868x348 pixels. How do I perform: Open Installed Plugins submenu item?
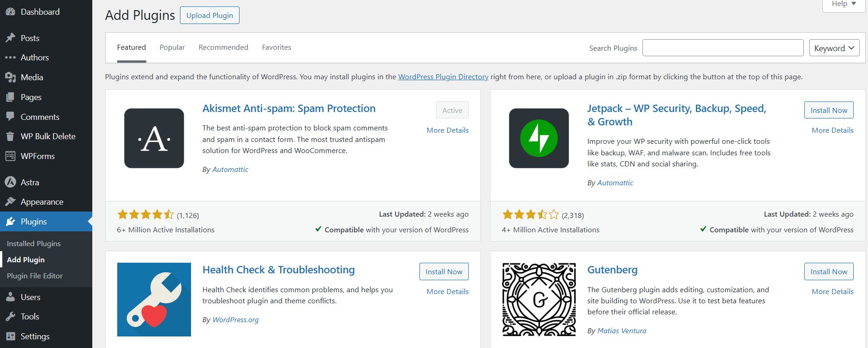(x=34, y=243)
